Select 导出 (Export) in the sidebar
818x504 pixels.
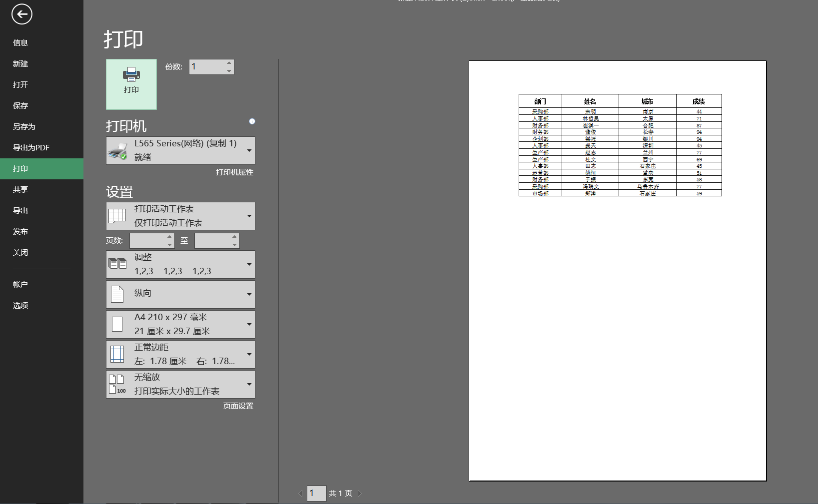click(x=41, y=211)
